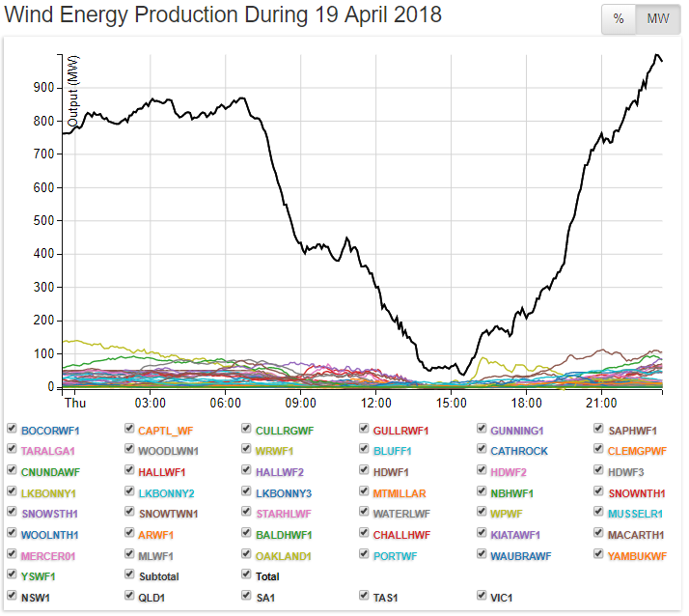Uncheck the Total line checkbox

[247, 575]
